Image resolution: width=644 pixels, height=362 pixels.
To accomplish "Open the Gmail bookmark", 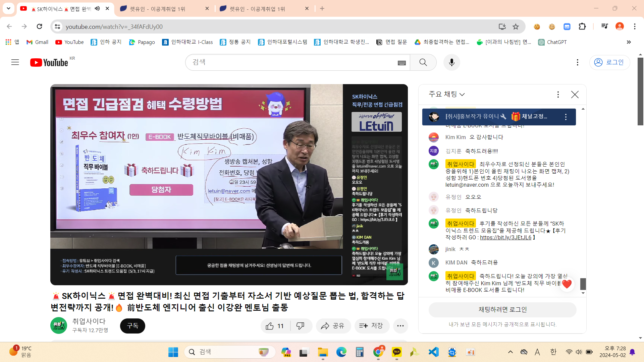I will [37, 42].
